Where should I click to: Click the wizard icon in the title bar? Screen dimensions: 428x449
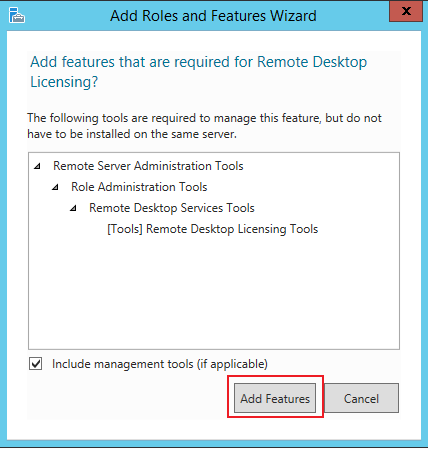pos(17,15)
